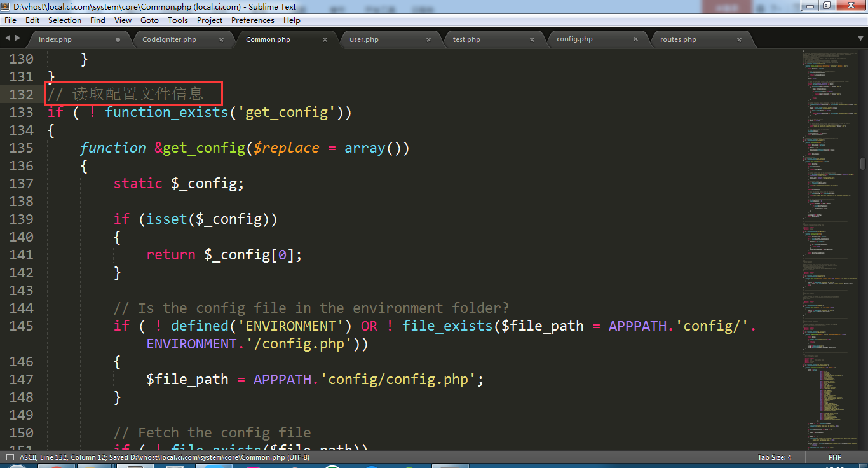The image size is (868, 468).
Task: Close the config.php tab
Action: (635, 39)
